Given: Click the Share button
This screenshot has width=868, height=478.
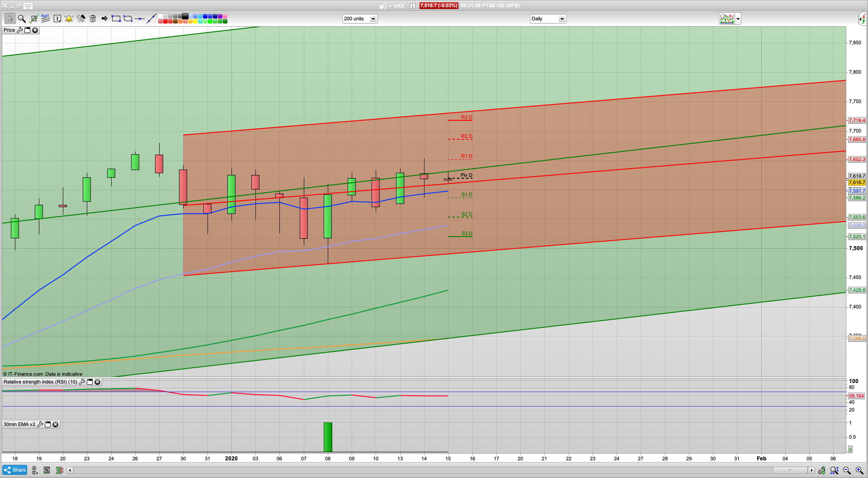Looking at the screenshot, I should (x=14, y=470).
